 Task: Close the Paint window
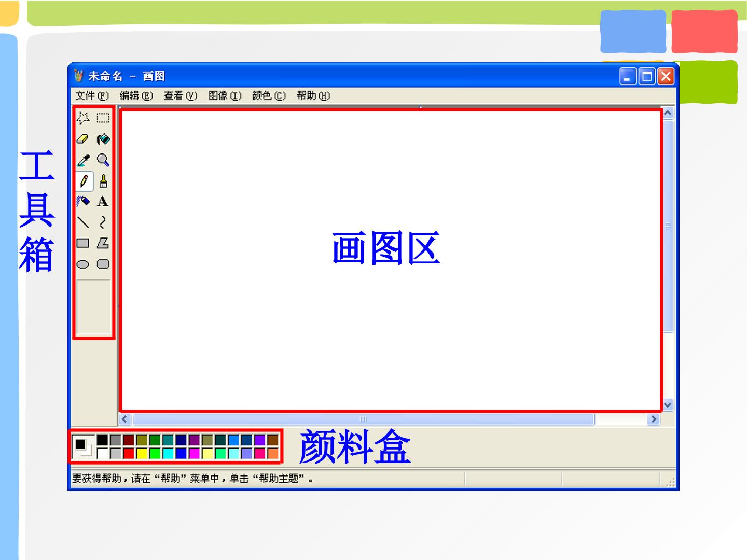click(x=666, y=76)
